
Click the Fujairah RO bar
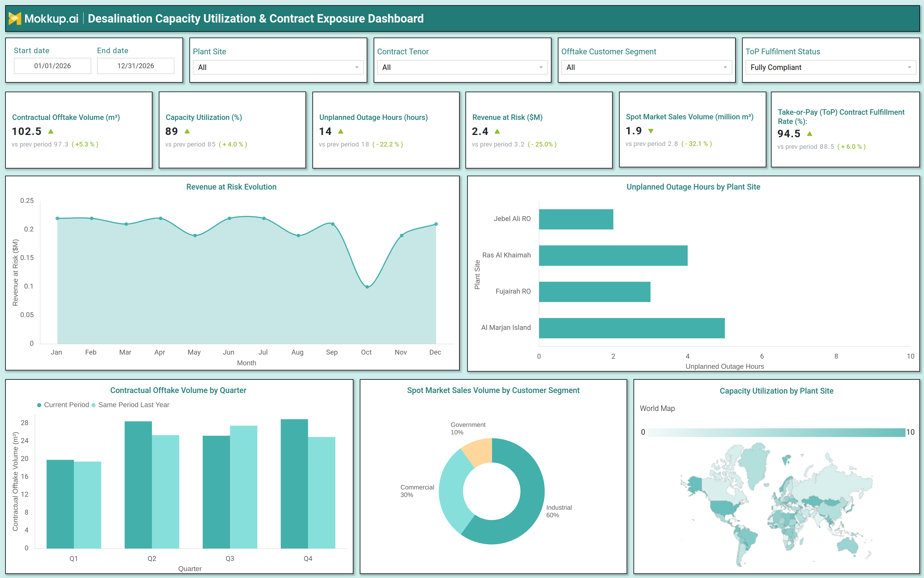point(595,292)
